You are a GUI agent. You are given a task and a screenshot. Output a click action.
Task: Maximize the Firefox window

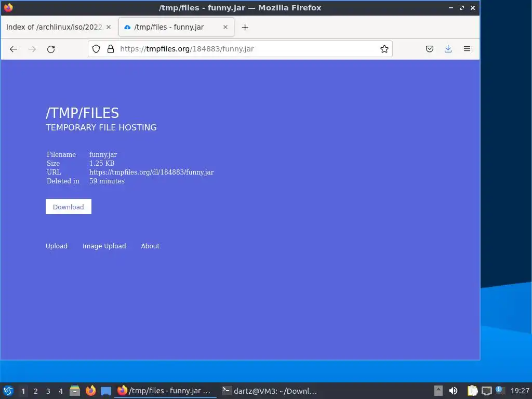click(x=462, y=7)
